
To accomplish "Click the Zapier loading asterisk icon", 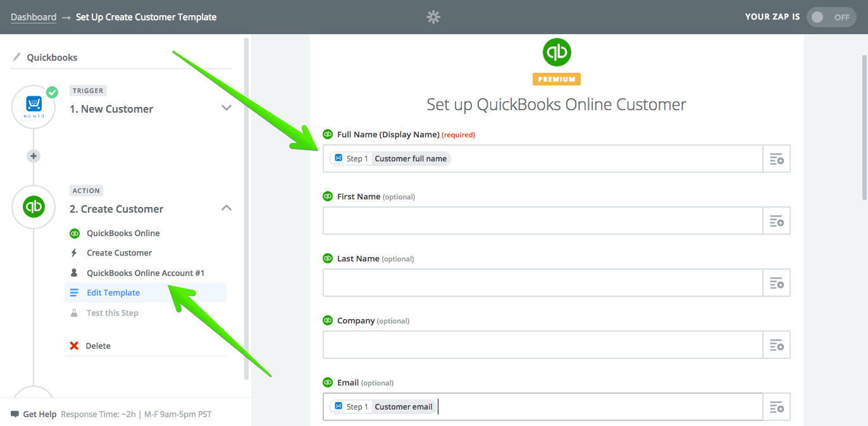I will tap(433, 17).
